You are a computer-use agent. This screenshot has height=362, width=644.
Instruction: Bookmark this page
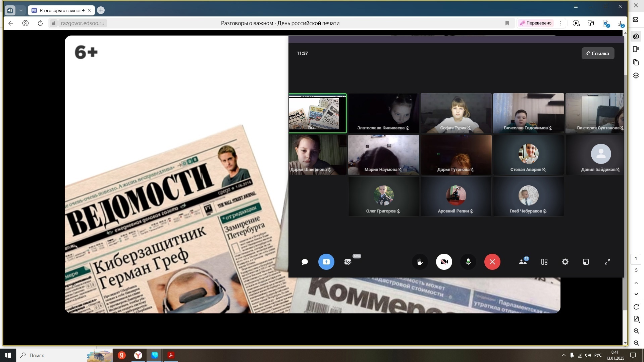[x=507, y=23]
